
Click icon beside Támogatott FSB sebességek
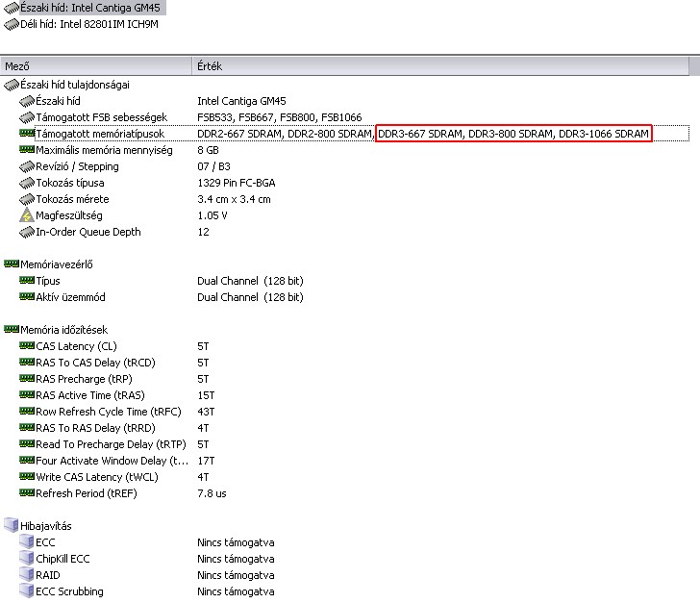coord(27,117)
